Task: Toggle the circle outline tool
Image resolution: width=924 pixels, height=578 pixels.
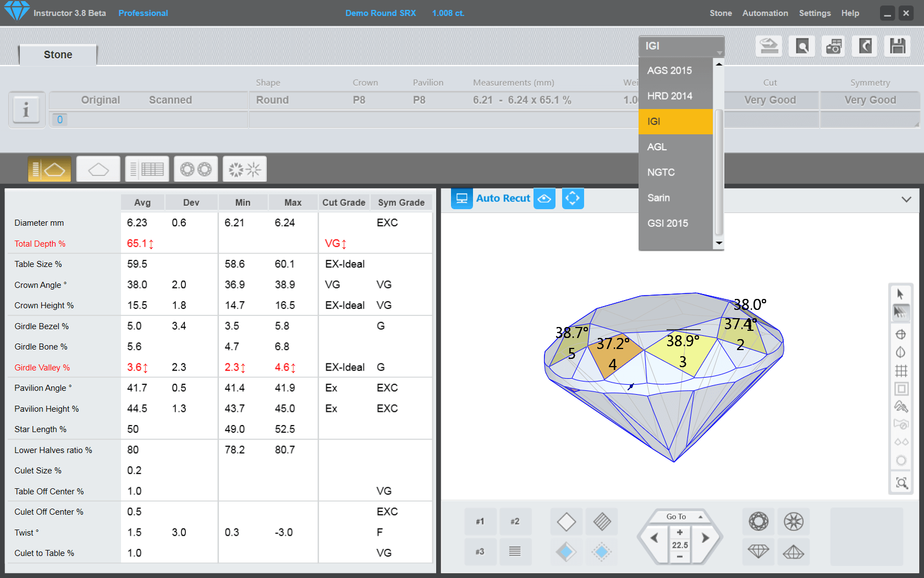Action: (x=901, y=460)
